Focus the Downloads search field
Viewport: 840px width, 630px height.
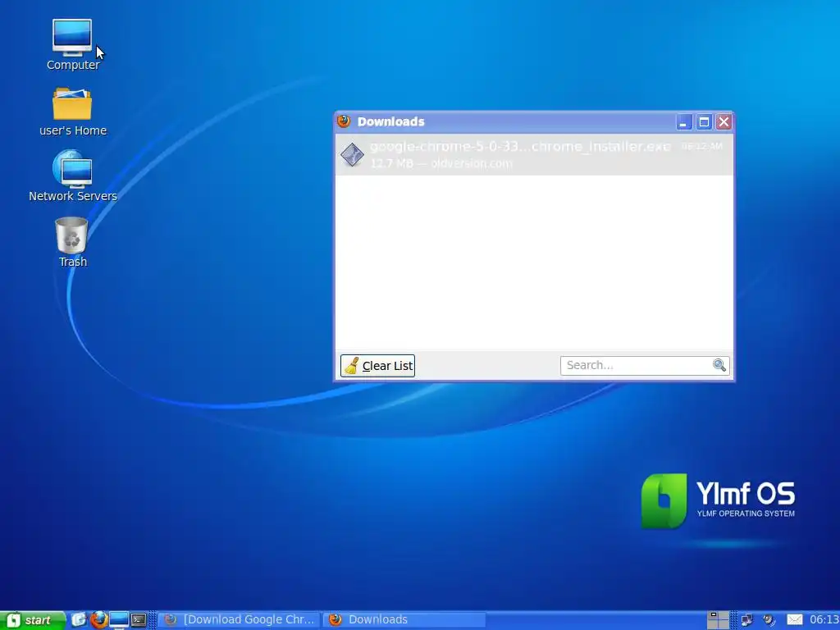(645, 365)
